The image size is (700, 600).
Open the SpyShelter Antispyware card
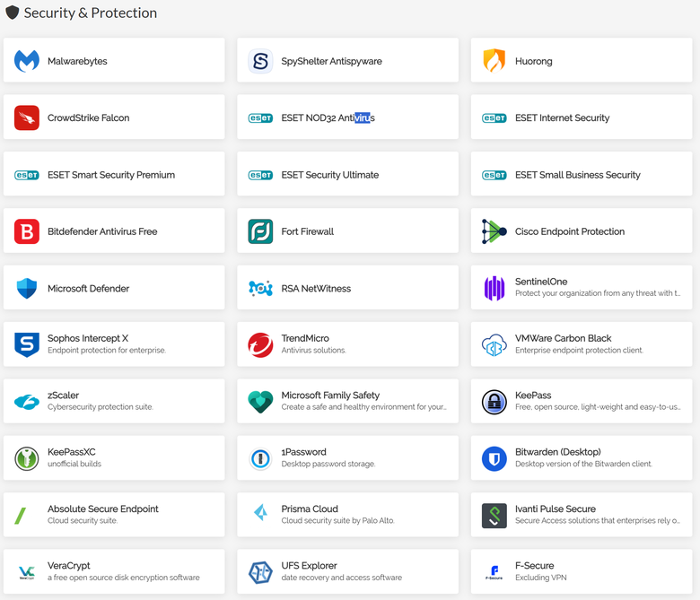pos(348,60)
